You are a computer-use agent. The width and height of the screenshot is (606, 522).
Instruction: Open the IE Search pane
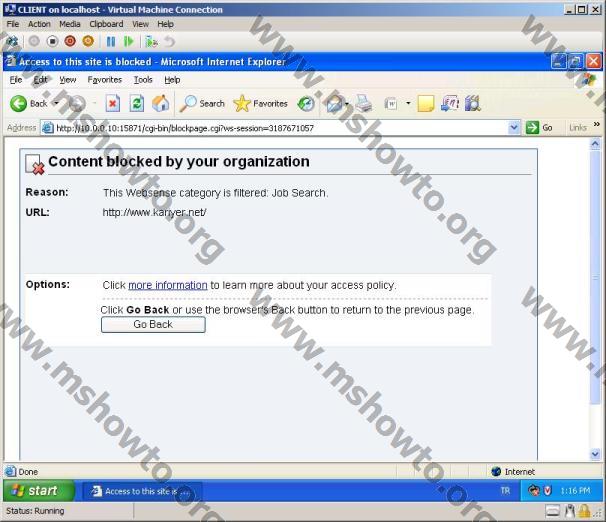[203, 104]
